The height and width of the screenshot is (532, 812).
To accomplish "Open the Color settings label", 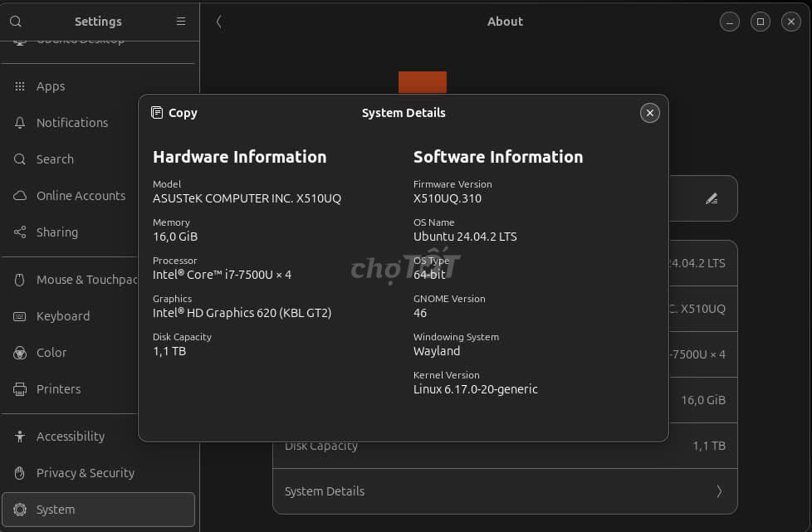I will pyautogui.click(x=51, y=353).
